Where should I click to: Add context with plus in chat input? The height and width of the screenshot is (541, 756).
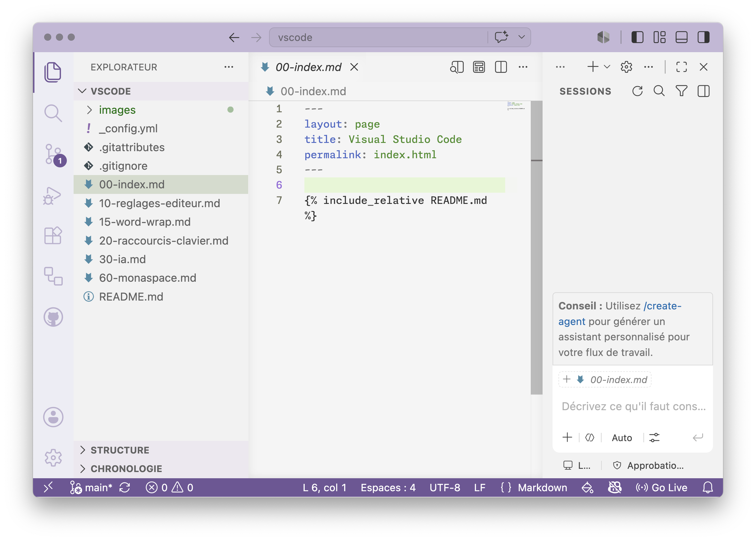567,437
